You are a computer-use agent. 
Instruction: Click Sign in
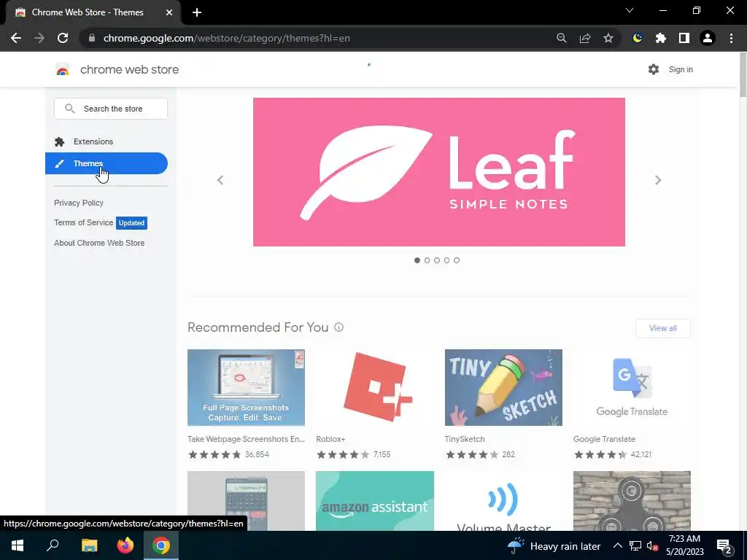pos(681,69)
